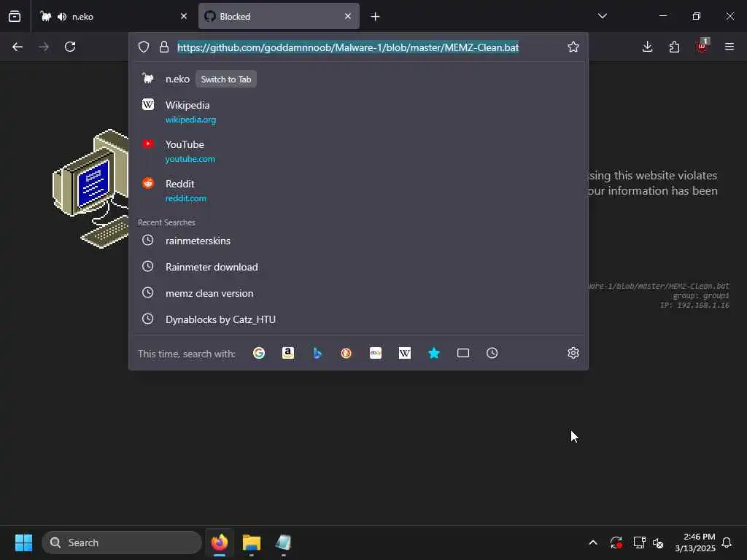Switch to the n.eko tab
The width and height of the screenshot is (747, 560).
point(113,17)
